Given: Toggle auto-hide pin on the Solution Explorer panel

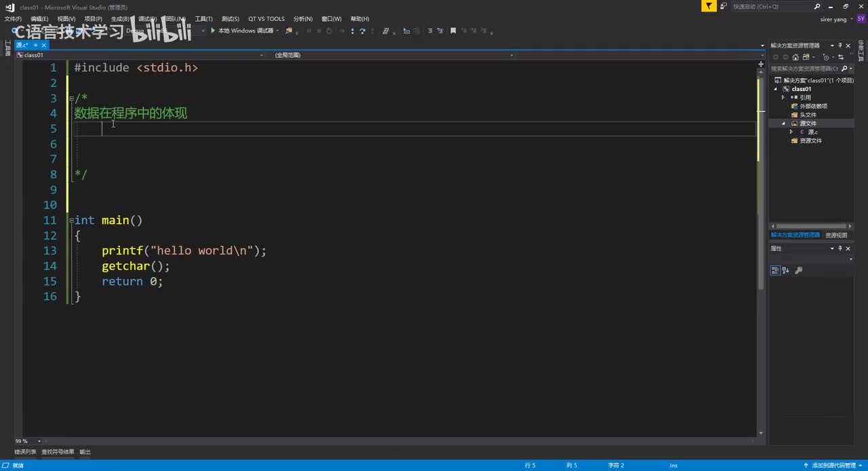Looking at the screenshot, I should click(x=840, y=45).
